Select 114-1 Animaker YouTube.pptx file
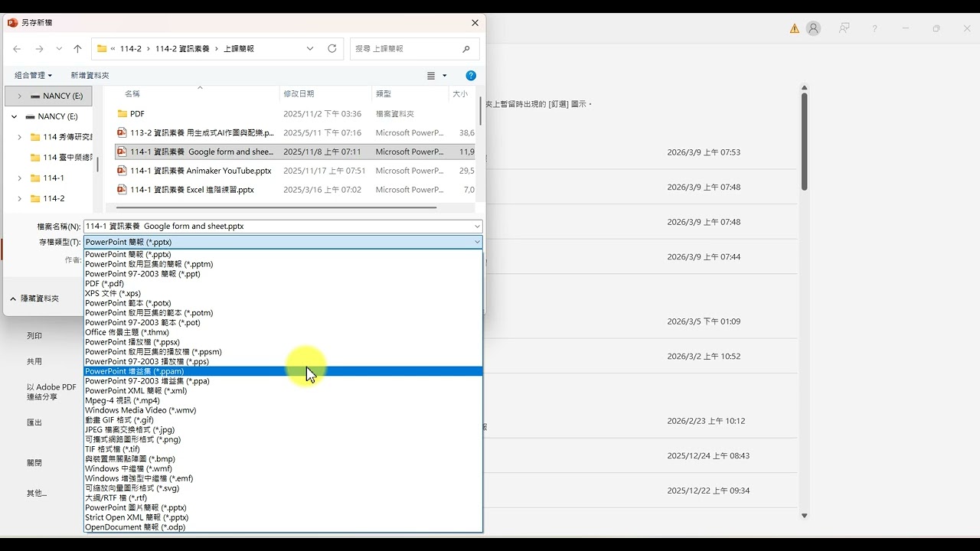 [294, 171]
